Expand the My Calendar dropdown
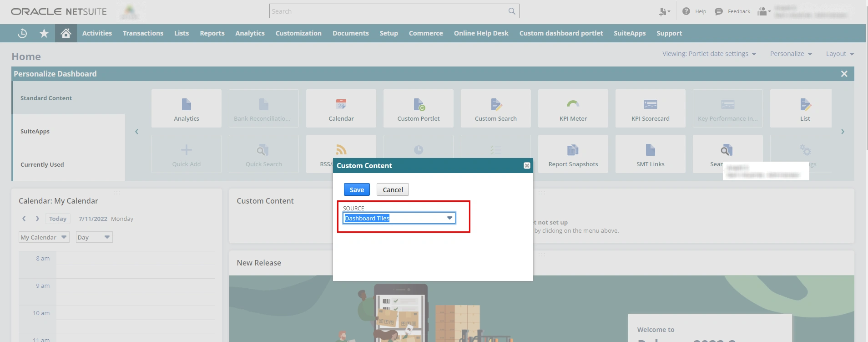The width and height of the screenshot is (868, 342). pyautogui.click(x=44, y=237)
